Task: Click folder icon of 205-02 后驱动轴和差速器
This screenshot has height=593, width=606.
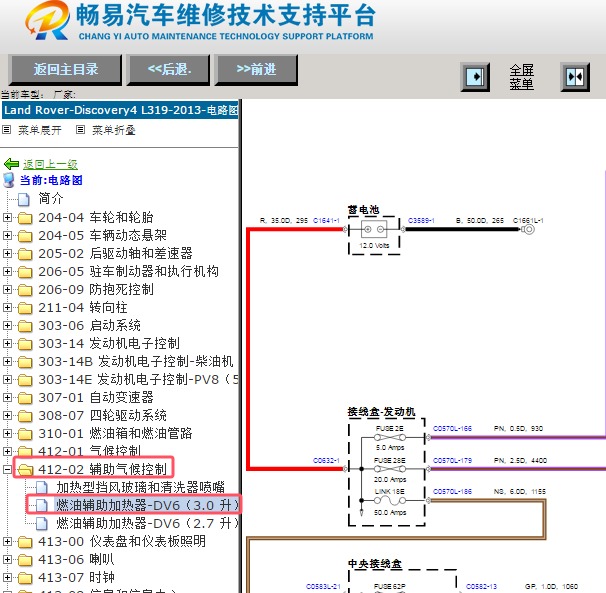Action: 25,254
